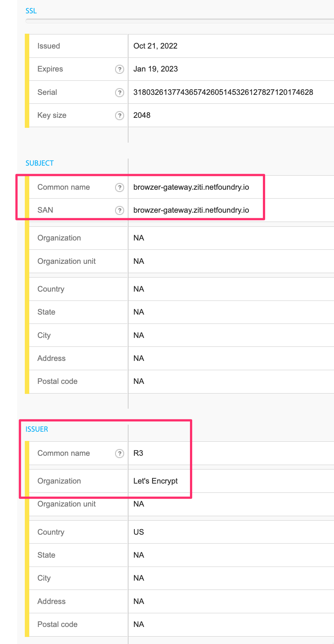Click the 2048 key size value
This screenshot has width=334, height=644.
tap(142, 115)
